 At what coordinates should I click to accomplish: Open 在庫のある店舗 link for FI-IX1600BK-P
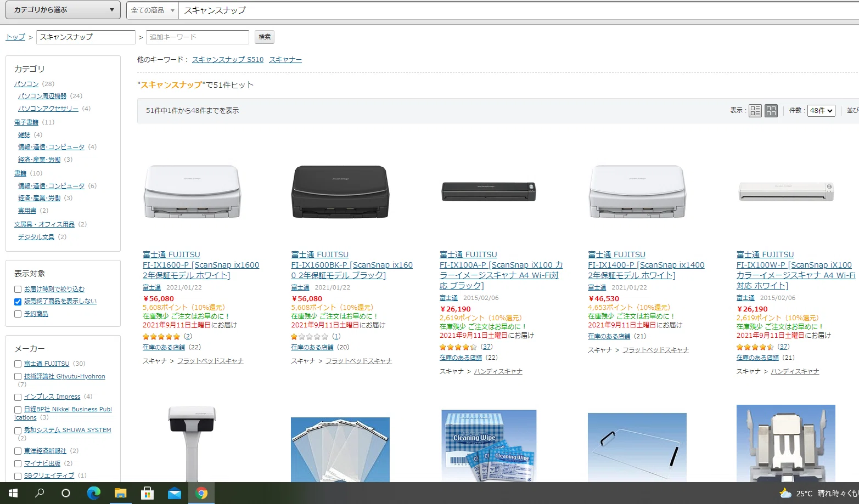pos(312,347)
